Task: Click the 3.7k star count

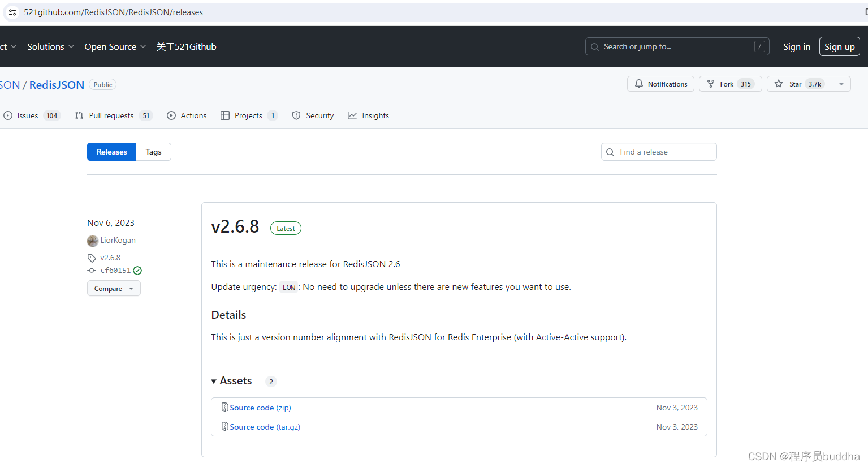Action: point(814,84)
